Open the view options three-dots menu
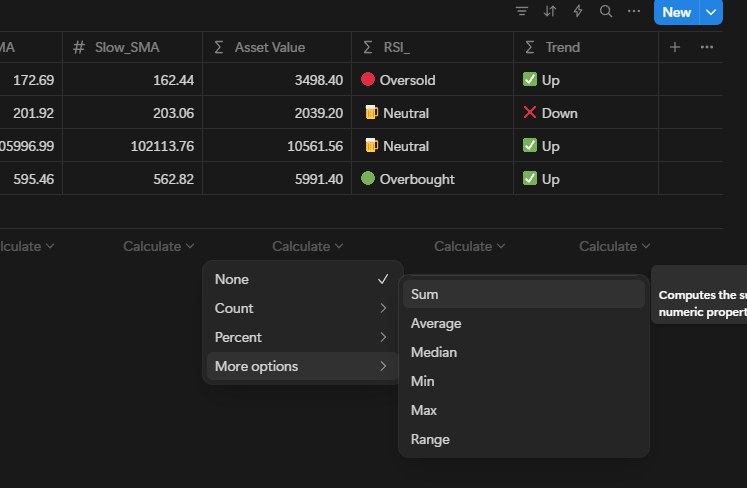The height and width of the screenshot is (488, 747). [x=633, y=11]
